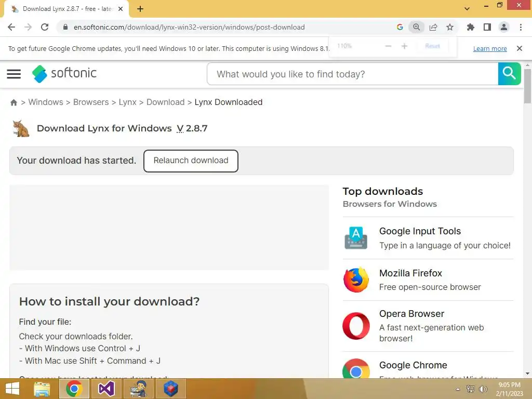Bookmark this page with the star icon
Screen dimensions: 532x399
[450, 27]
